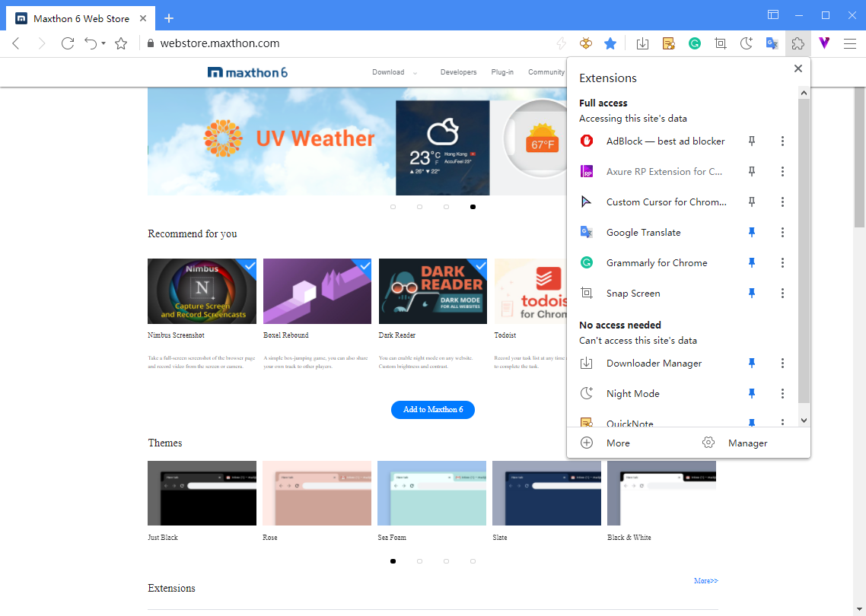Click the purple V Vbox icon
The height and width of the screenshot is (616, 866).
tap(824, 43)
